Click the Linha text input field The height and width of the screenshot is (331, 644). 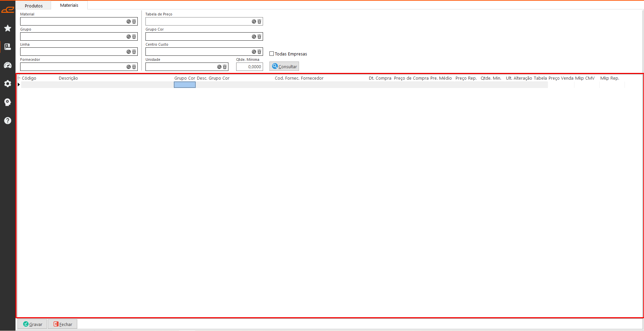click(72, 52)
